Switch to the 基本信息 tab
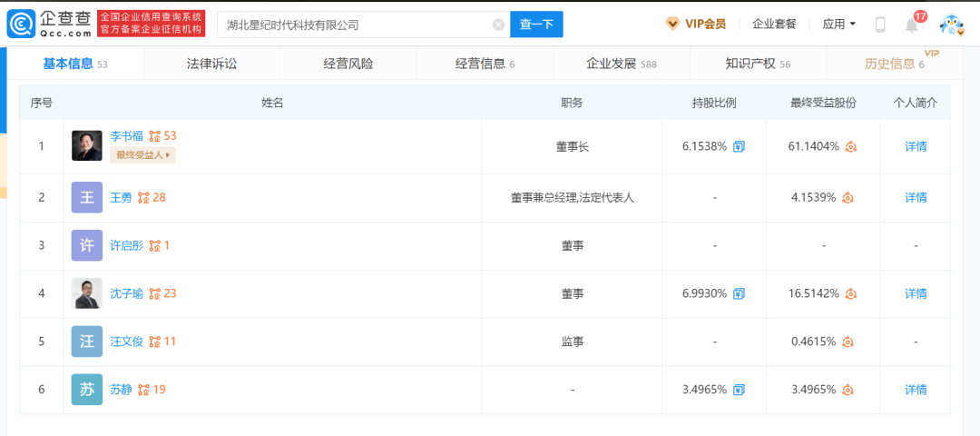Image resolution: width=980 pixels, height=436 pixels. (75, 64)
